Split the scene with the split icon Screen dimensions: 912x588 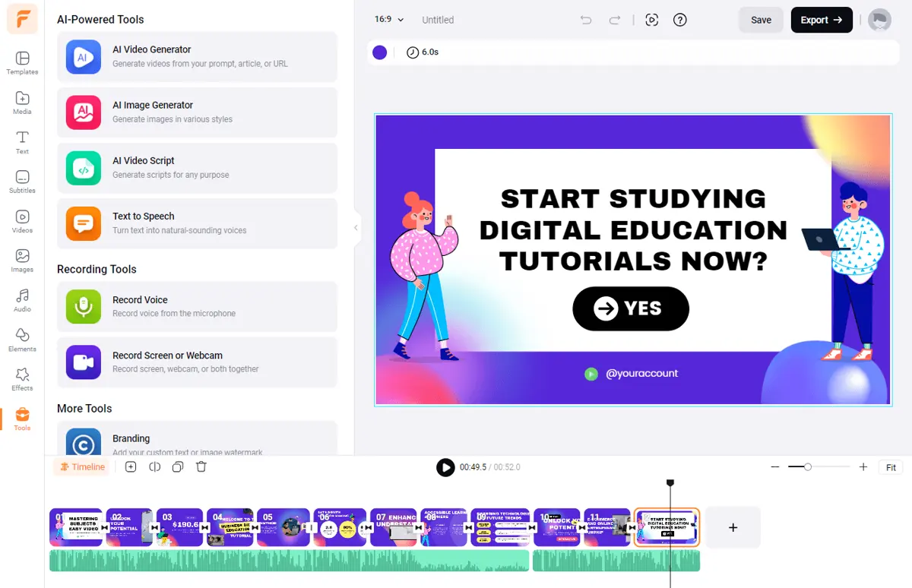click(154, 467)
